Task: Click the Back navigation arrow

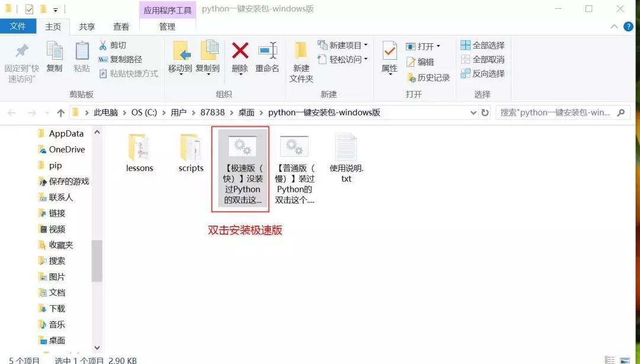Action: point(12,113)
